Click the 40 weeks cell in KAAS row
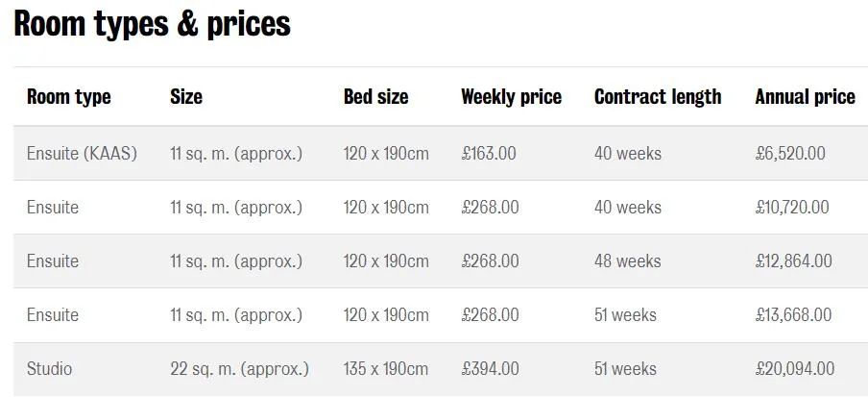This screenshot has height=397, width=868. tap(628, 153)
